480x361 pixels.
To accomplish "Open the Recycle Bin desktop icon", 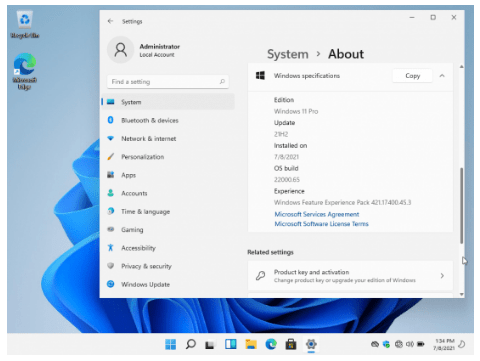I will pos(25,24).
